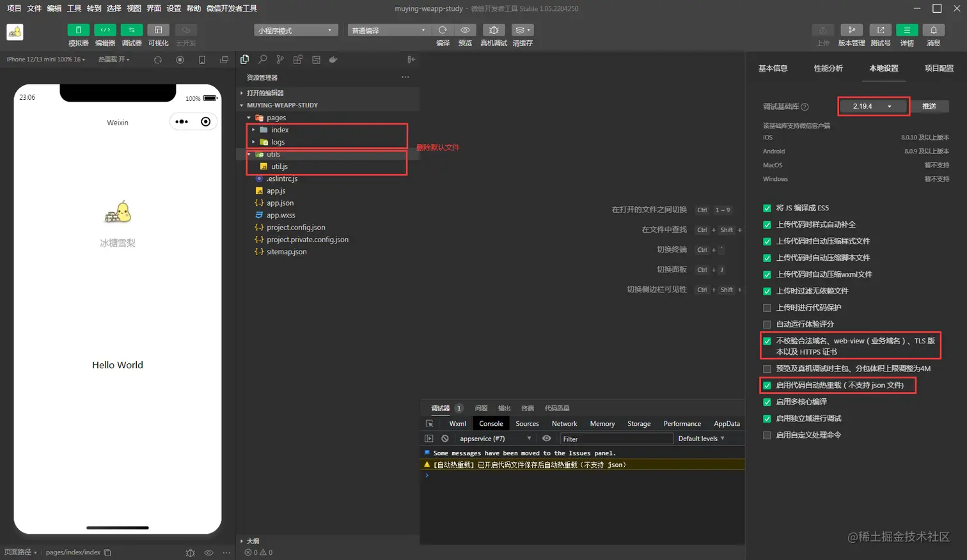Uncheck 上传代码时自动压缩样式文件
967x560 pixels.
tap(767, 242)
